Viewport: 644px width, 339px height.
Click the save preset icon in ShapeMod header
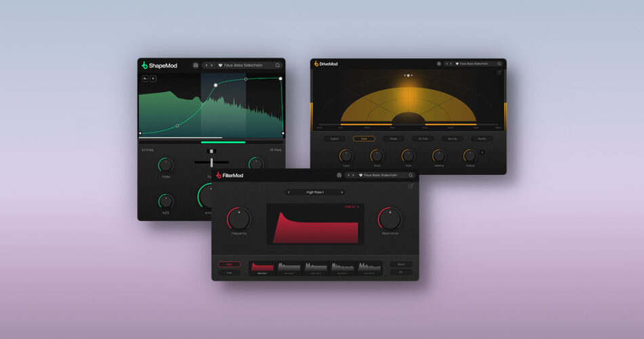[x=195, y=65]
